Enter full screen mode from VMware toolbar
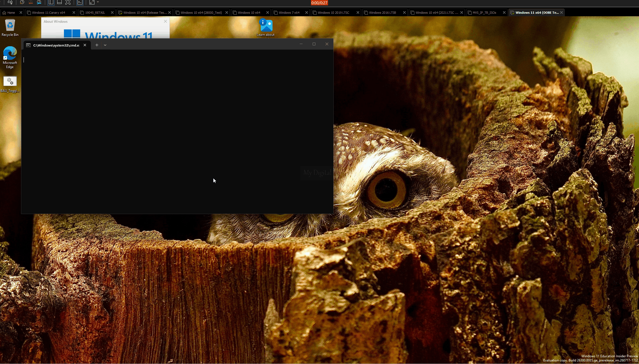Image resolution: width=639 pixels, height=364 pixels. coord(68,2)
